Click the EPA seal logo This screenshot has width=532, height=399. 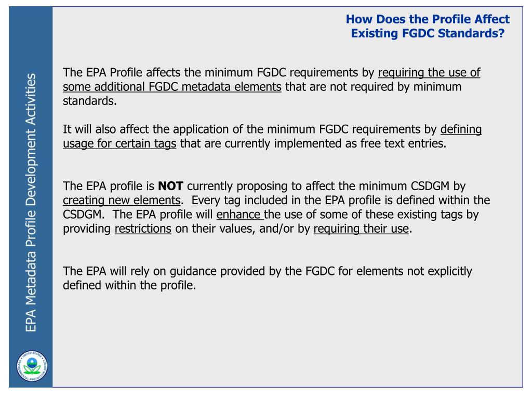point(31,366)
